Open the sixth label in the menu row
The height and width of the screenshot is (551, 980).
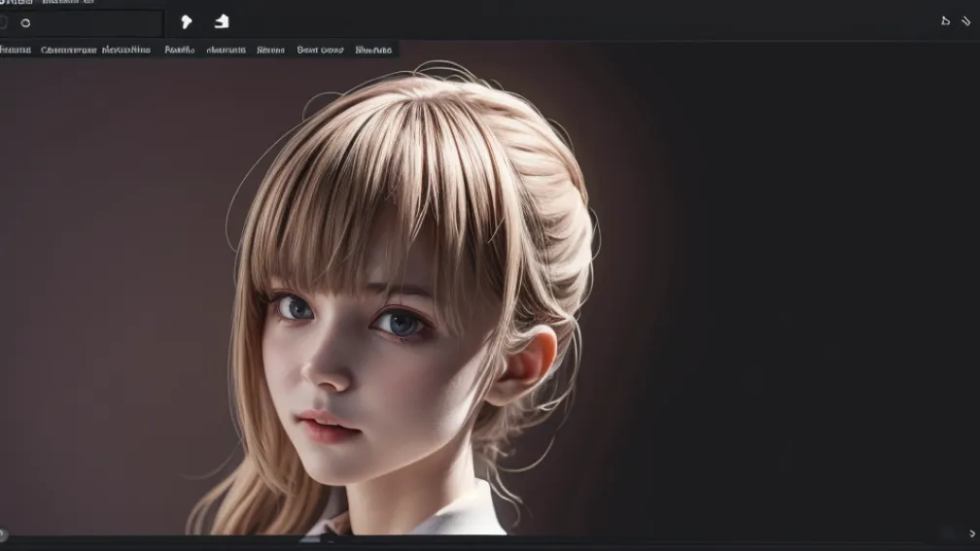[270, 50]
